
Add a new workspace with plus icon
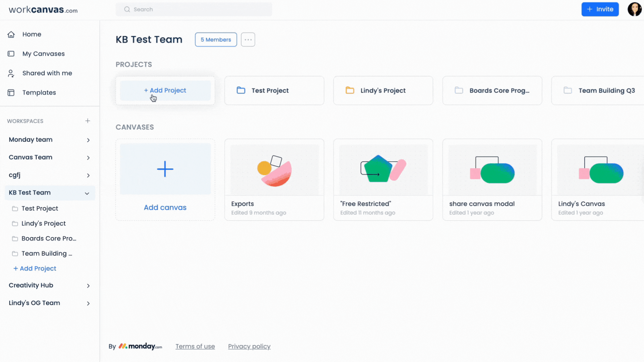point(88,121)
